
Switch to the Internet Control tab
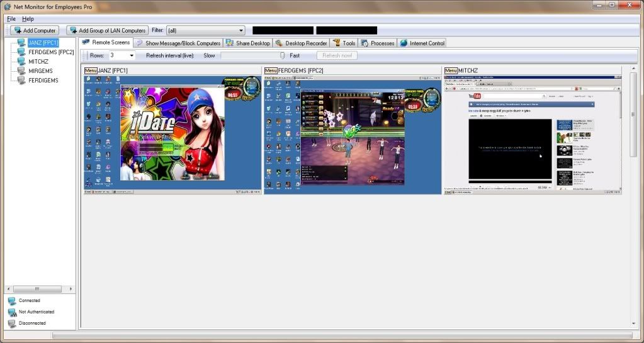422,43
